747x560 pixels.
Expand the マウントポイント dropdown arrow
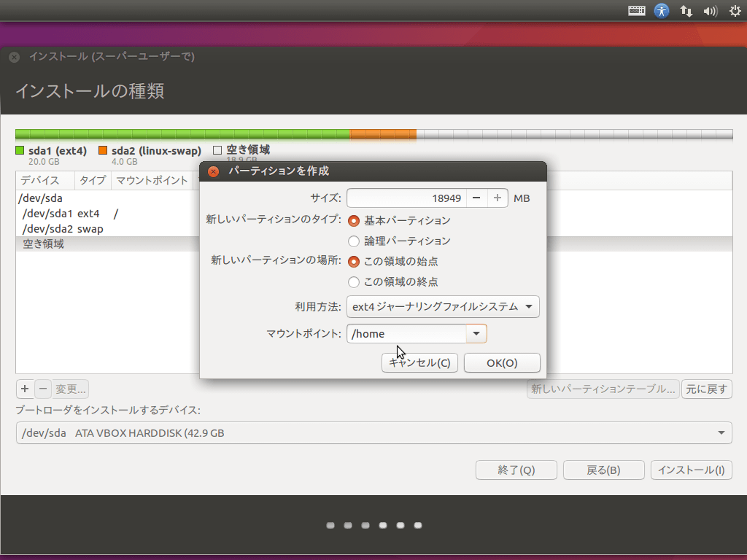click(476, 333)
